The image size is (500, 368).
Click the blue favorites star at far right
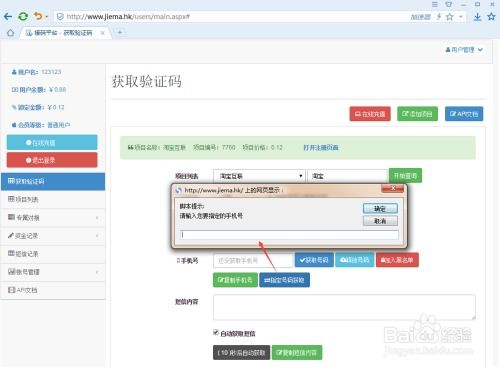(491, 16)
